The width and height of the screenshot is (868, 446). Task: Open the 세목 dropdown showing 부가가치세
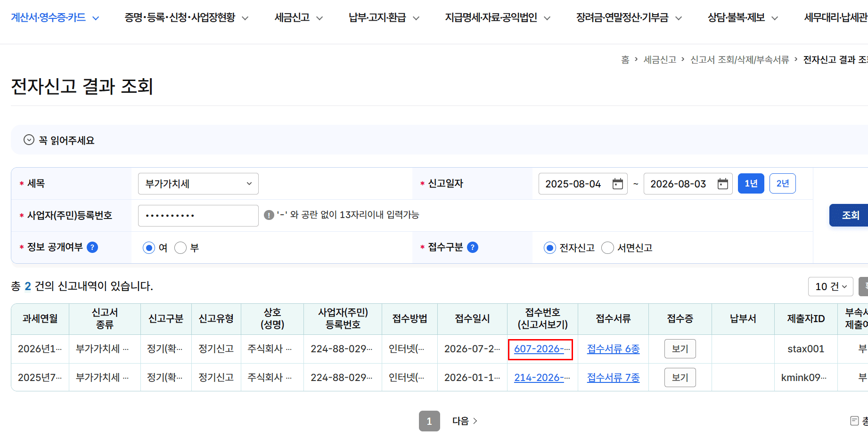click(x=198, y=184)
